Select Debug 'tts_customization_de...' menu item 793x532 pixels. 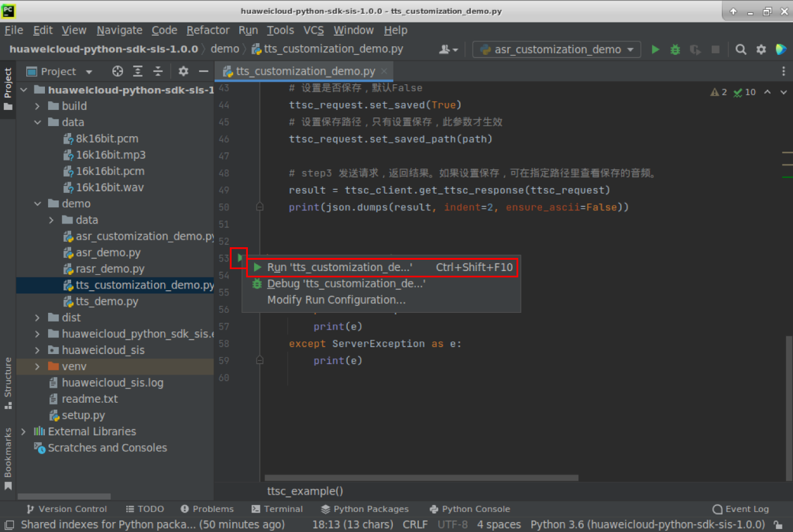pos(382,283)
